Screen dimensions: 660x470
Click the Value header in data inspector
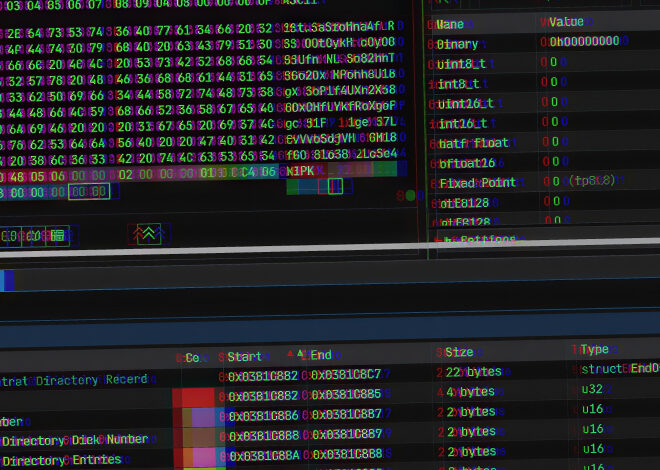pyautogui.click(x=566, y=22)
